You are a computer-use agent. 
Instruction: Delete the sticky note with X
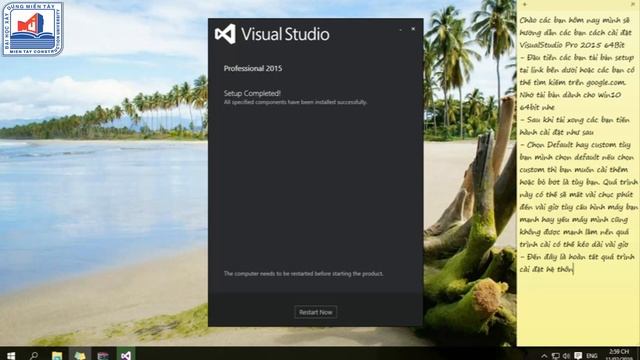click(633, 4)
